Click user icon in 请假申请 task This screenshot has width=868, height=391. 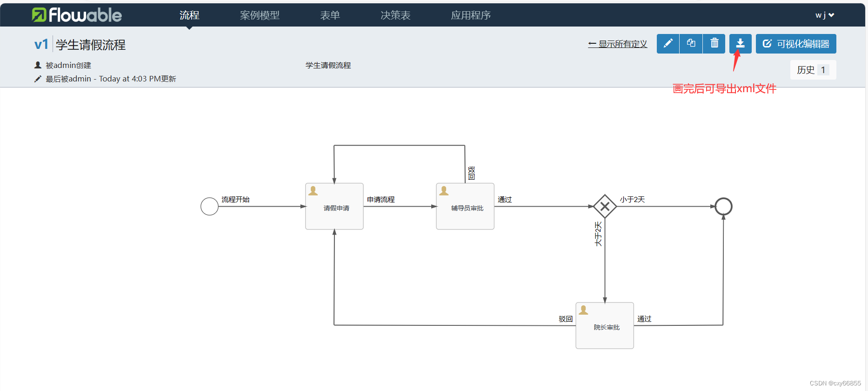(x=314, y=191)
